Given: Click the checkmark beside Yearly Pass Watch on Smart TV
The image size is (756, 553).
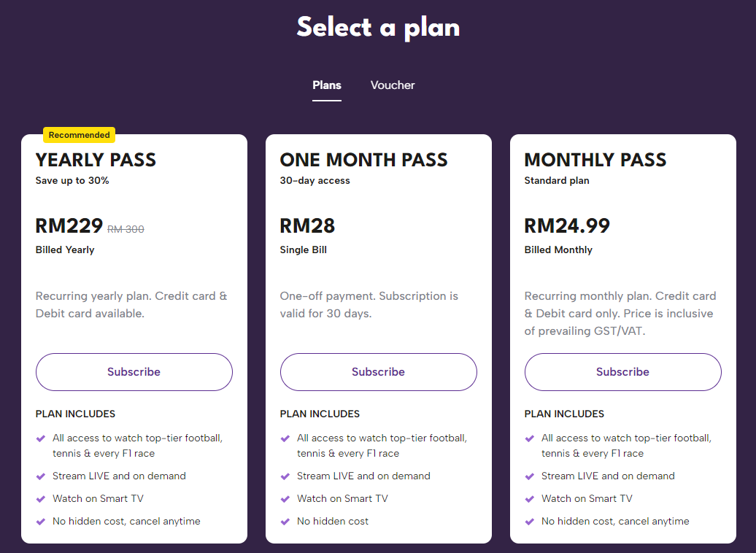Looking at the screenshot, I should click(x=41, y=499).
